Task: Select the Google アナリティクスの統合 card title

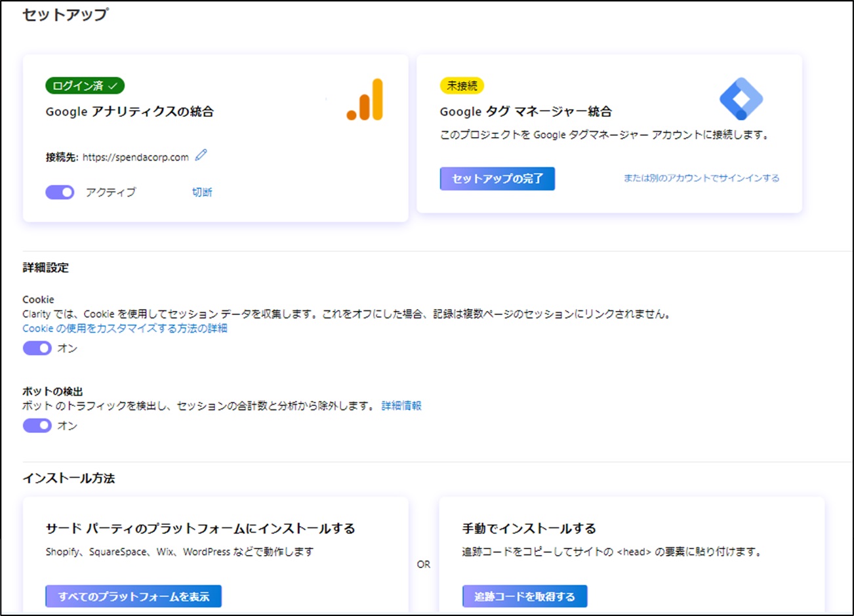Action: click(x=129, y=112)
